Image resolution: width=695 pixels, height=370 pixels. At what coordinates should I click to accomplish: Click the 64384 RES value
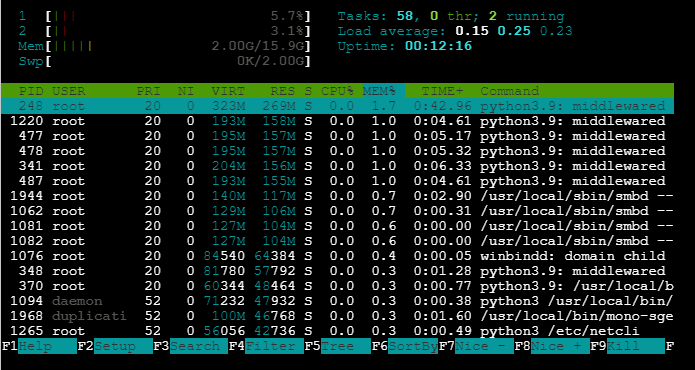coord(274,256)
